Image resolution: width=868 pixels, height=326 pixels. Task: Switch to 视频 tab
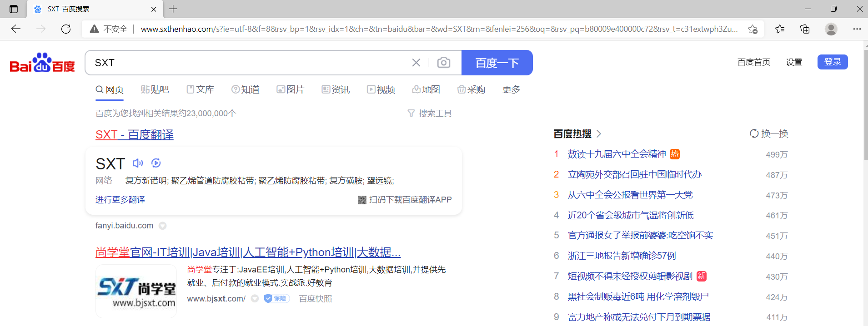point(381,89)
